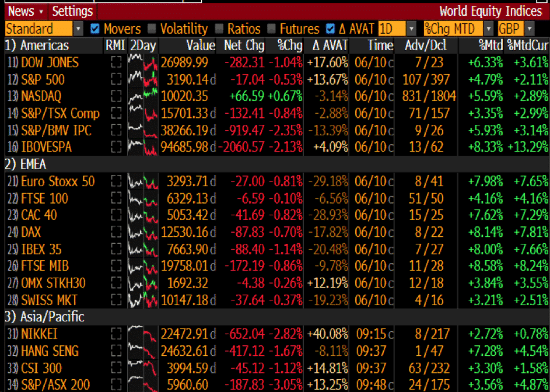Click the Euro Stoxx 50 value 3293.71

(188, 181)
